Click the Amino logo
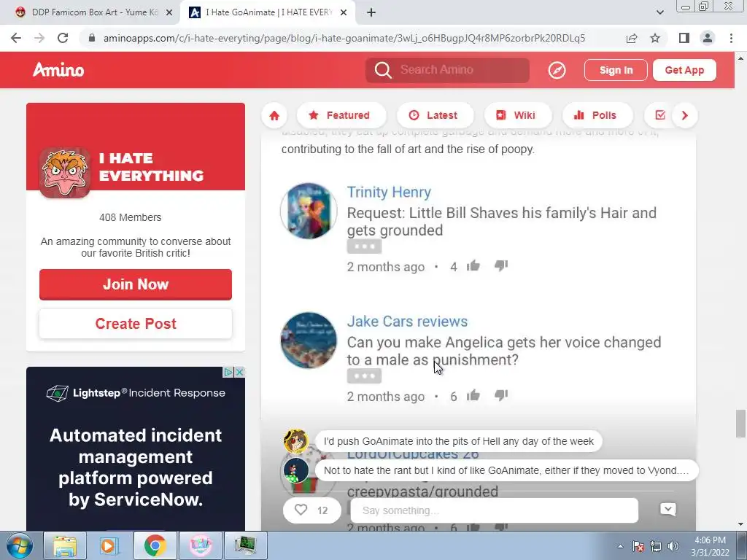The image size is (747, 560). pyautogui.click(x=58, y=70)
